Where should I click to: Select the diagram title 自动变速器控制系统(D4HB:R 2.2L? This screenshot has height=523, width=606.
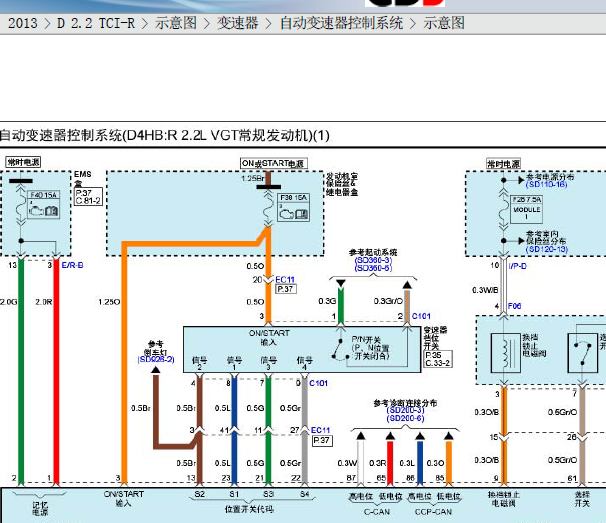pyautogui.click(x=165, y=136)
